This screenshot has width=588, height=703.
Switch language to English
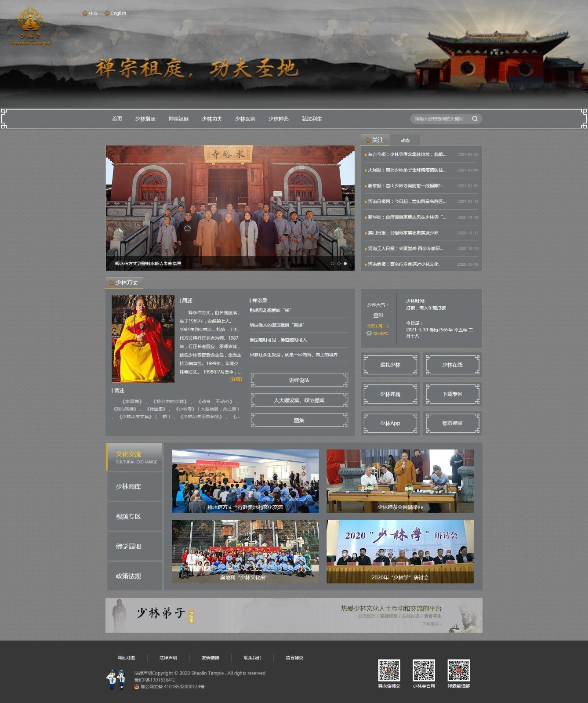(x=116, y=13)
